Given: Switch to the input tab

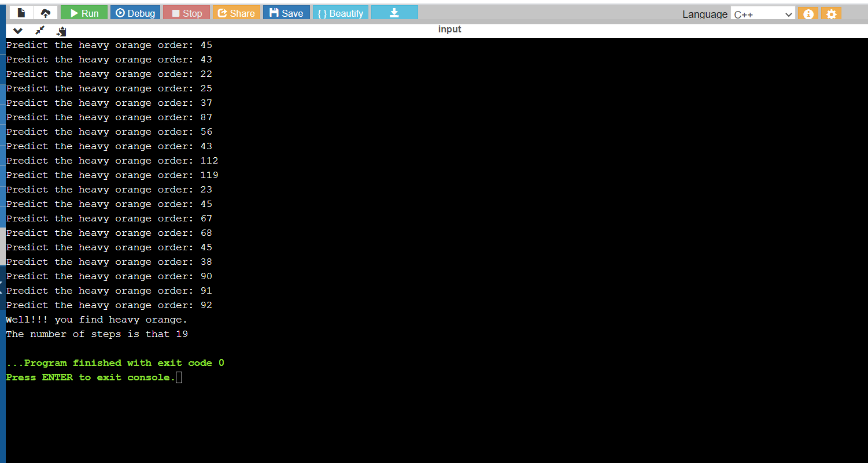Looking at the screenshot, I should (x=449, y=29).
